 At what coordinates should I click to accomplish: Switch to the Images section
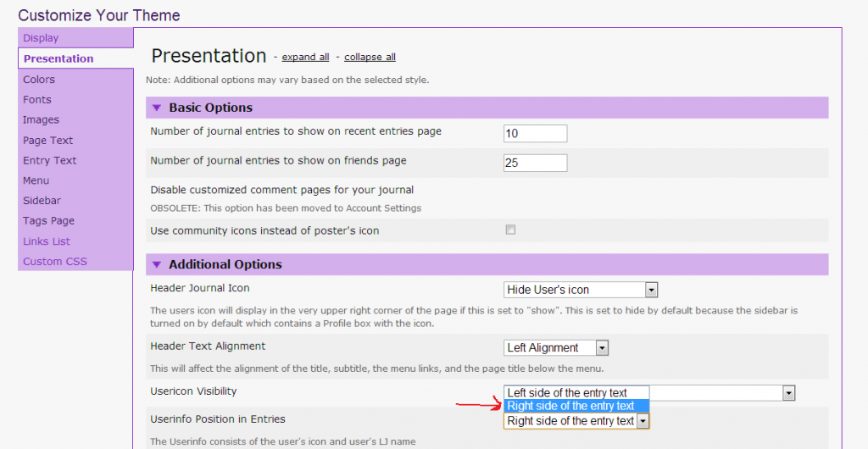(x=41, y=120)
